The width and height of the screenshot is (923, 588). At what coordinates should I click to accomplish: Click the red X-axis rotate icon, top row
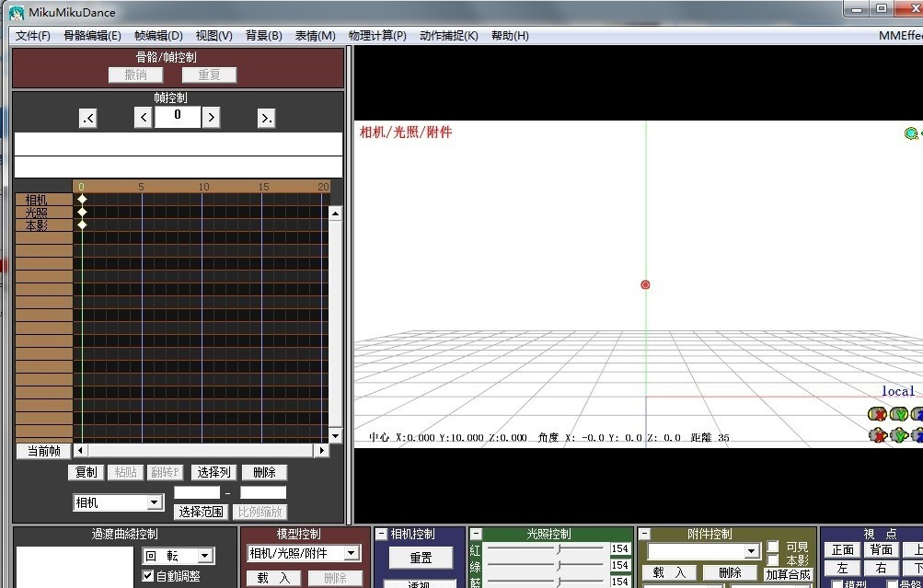(x=877, y=415)
